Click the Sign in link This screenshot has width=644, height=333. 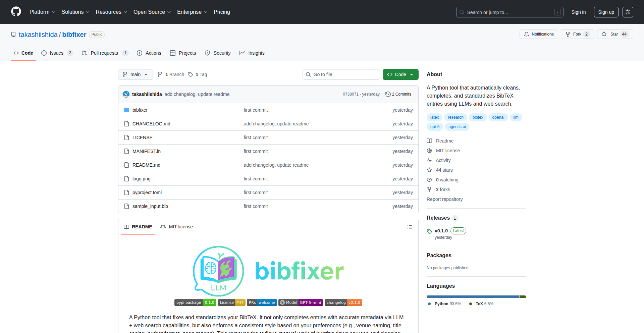(579, 12)
